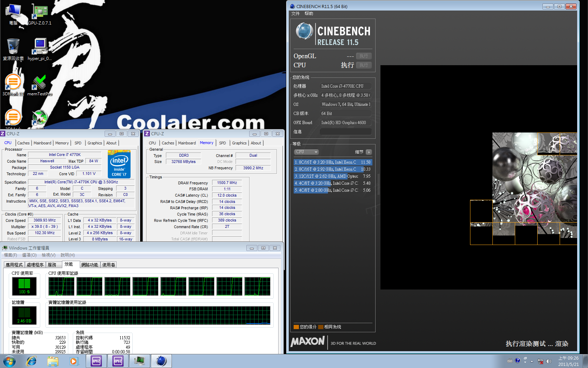The width and height of the screenshot is (588, 368).
Task: Click the Cinebench taskbar icon
Action: [x=161, y=361]
